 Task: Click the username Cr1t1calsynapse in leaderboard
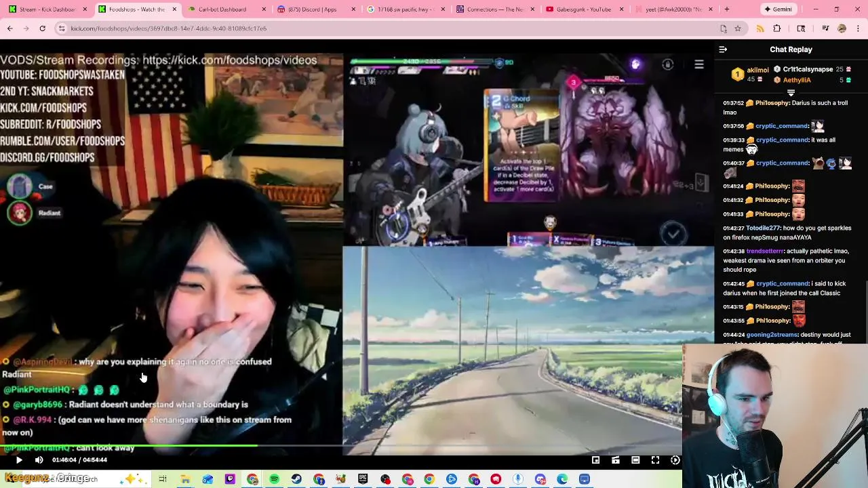pyautogui.click(x=808, y=69)
